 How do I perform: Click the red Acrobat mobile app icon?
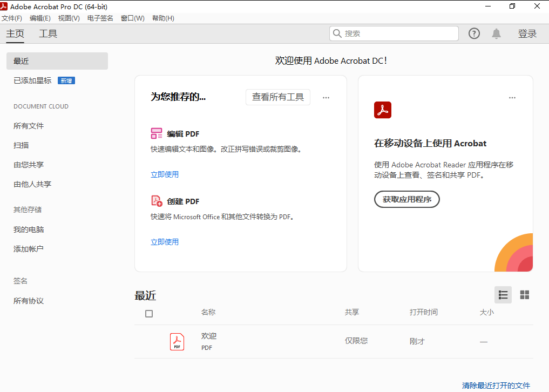(382, 110)
